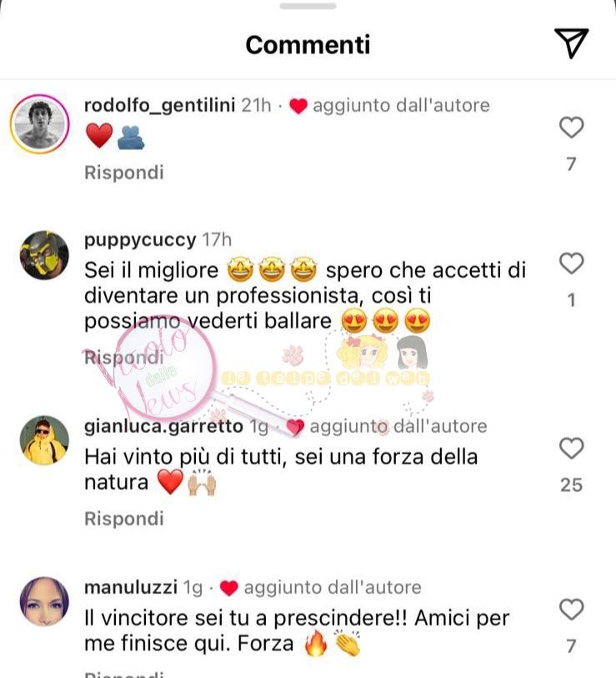Viewport: 616px width, 678px height.
Task: Like puppycuccy's comment with heart
Action: pyautogui.click(x=572, y=263)
